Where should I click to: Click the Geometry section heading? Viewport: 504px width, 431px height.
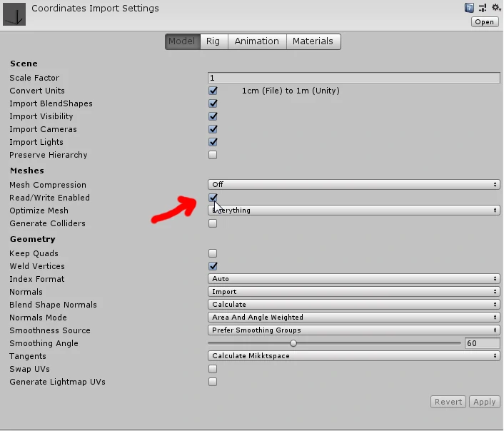click(x=33, y=239)
